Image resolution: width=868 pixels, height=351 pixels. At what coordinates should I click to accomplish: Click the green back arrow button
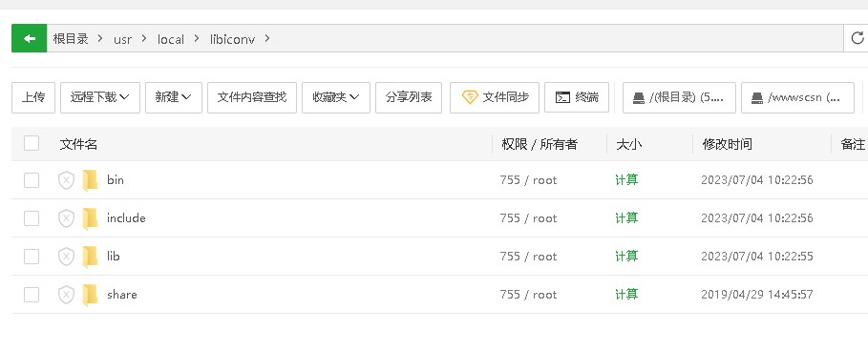pyautogui.click(x=30, y=39)
